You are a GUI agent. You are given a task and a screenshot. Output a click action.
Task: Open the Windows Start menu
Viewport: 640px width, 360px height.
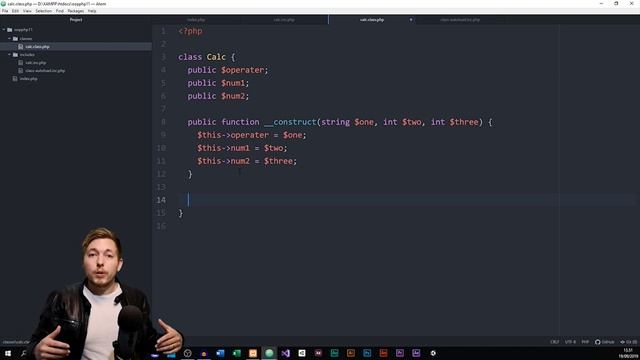8,353
